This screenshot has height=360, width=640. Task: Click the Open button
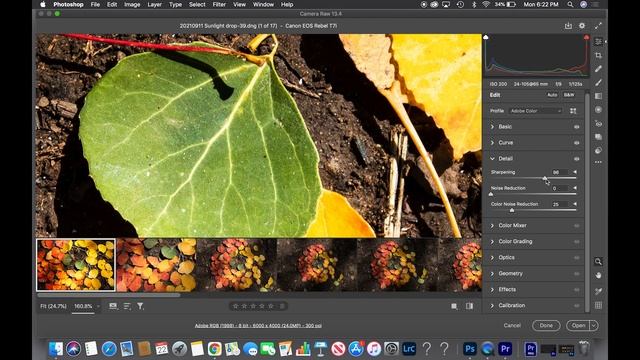point(578,325)
